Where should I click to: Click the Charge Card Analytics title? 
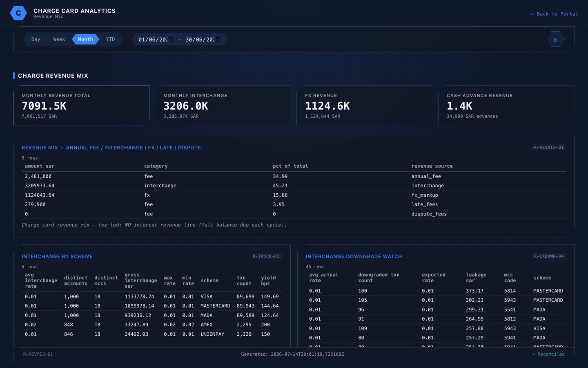[74, 11]
